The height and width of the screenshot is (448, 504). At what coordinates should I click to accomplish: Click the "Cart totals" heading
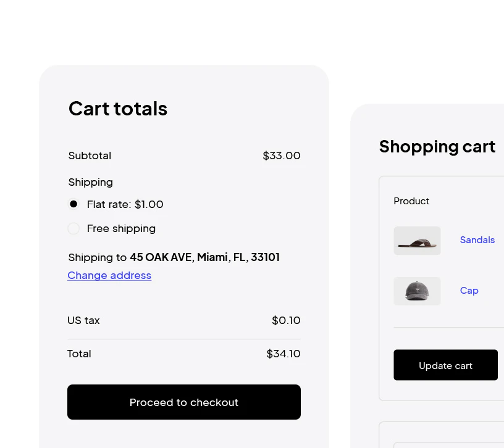tap(117, 109)
